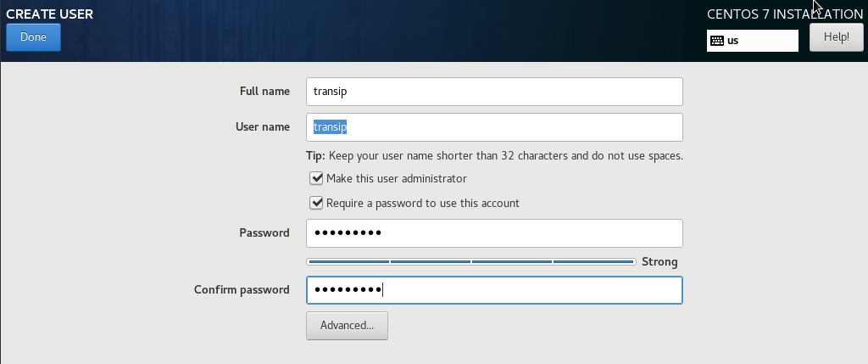
Task: Click into the Confirm password field
Action: (494, 290)
